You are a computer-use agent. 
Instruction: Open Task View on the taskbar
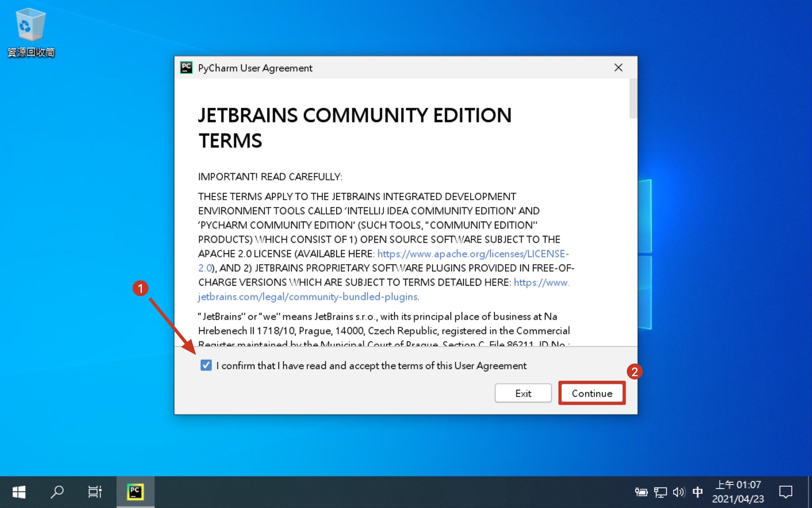pyautogui.click(x=95, y=492)
